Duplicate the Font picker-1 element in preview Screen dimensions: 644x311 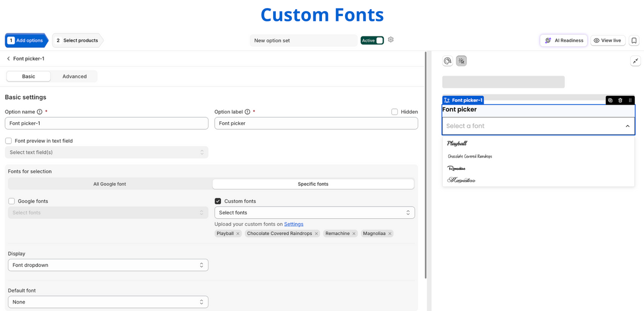[x=611, y=100]
